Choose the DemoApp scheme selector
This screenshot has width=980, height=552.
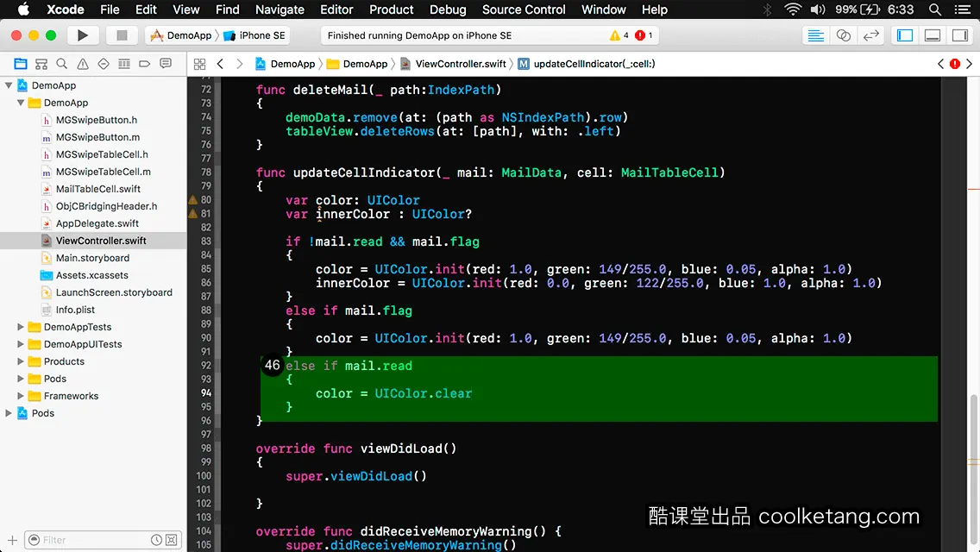tap(181, 35)
